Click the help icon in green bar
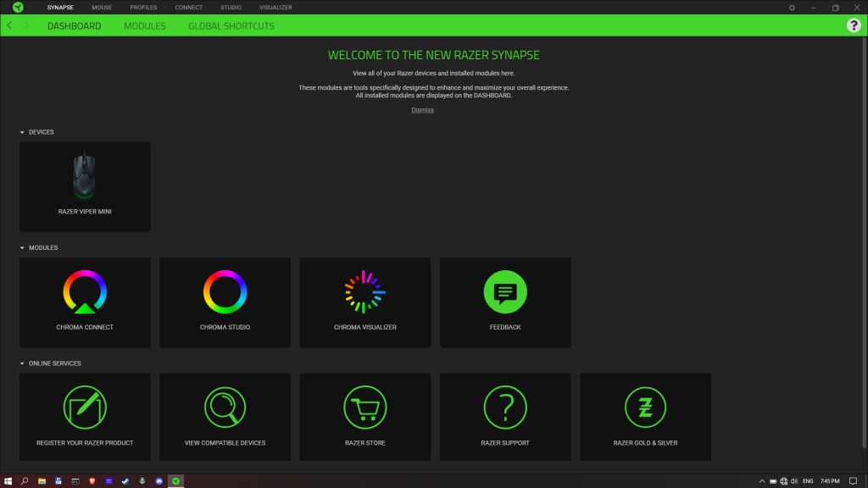 pyautogui.click(x=854, y=25)
